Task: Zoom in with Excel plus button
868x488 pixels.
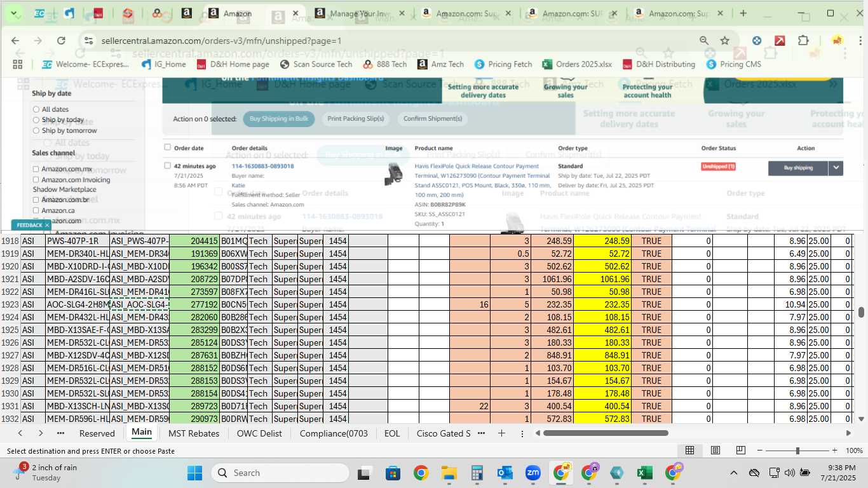Action: click(835, 451)
